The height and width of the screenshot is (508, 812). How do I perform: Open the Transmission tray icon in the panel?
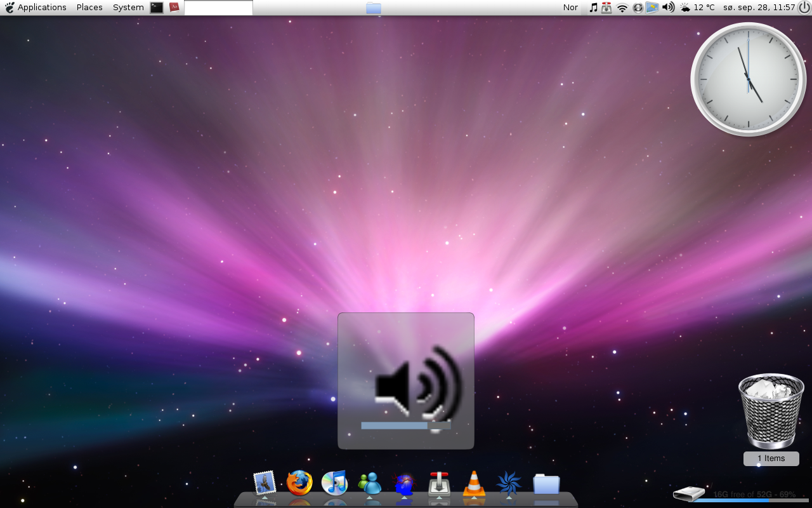tap(607, 8)
